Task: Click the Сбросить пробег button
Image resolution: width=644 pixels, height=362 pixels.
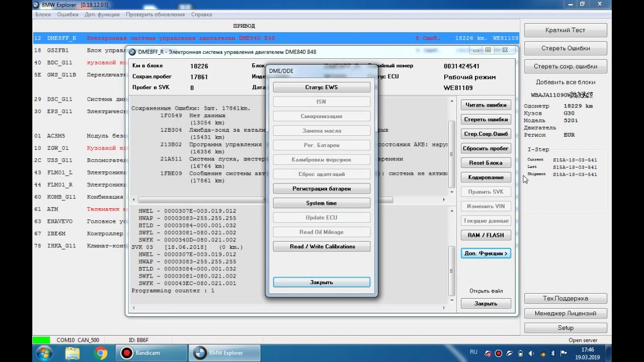Action: [x=486, y=149]
